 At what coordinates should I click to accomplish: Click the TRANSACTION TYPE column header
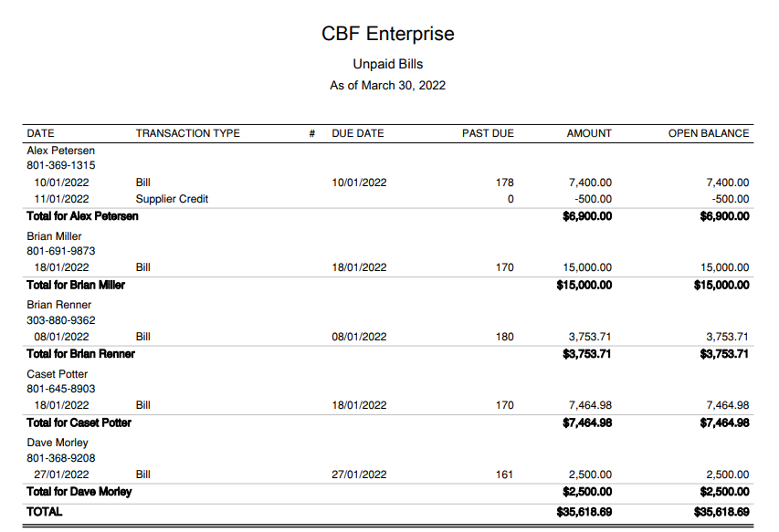(x=187, y=133)
